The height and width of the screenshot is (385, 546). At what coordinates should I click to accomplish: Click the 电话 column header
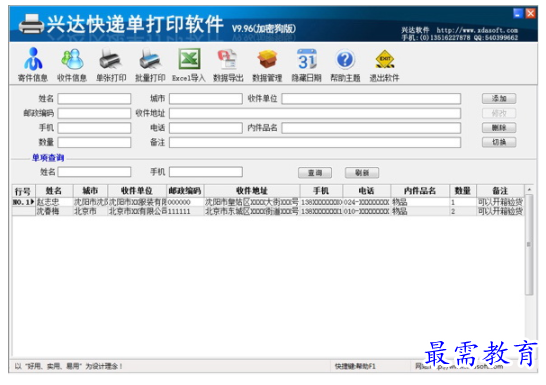(x=367, y=191)
